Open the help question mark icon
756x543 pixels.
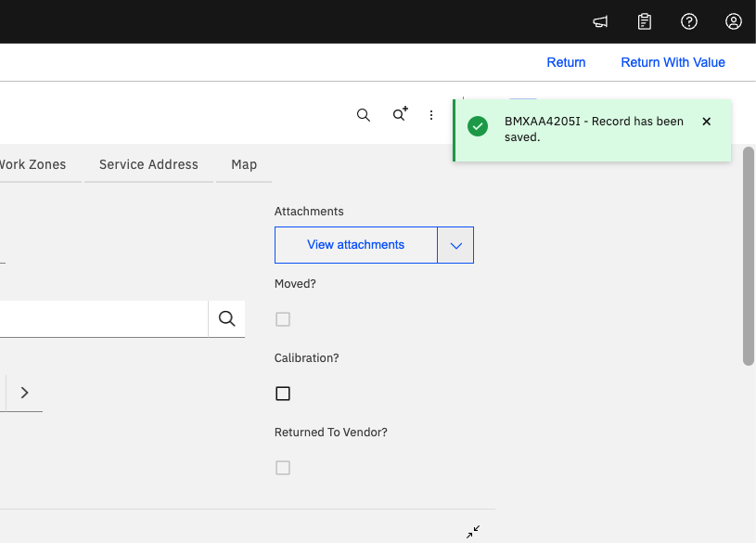(689, 21)
